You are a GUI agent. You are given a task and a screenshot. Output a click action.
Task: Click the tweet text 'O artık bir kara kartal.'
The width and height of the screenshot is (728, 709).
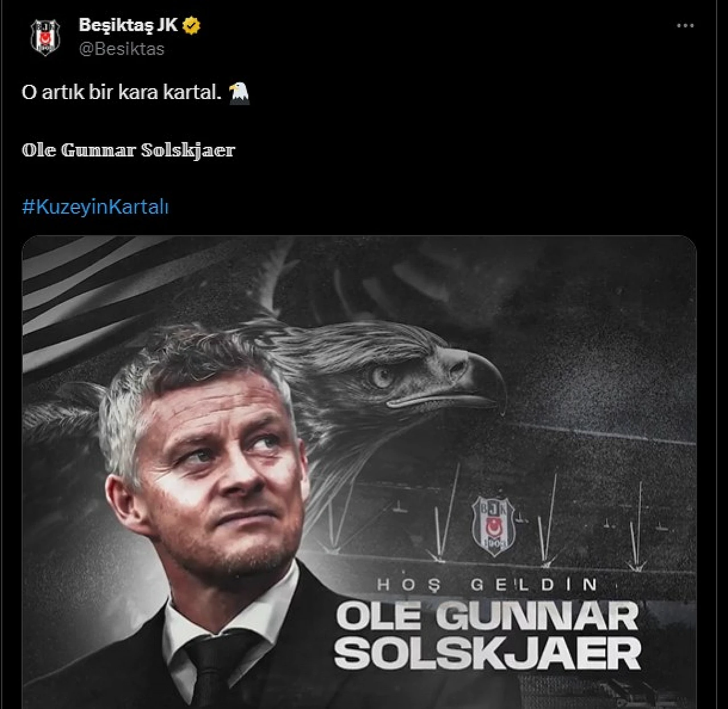(122, 92)
